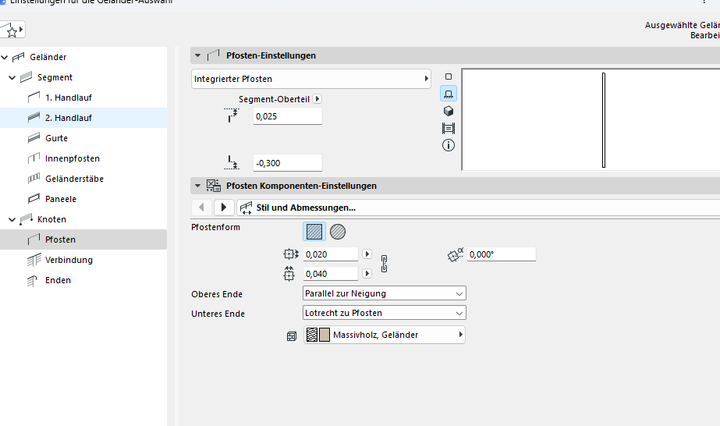Click the top offset icon beside 0,025
Screen dimensions: 720x426
click(232, 115)
